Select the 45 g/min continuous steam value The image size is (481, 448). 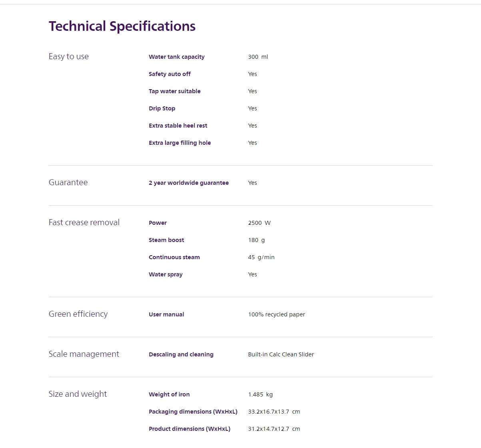[261, 257]
